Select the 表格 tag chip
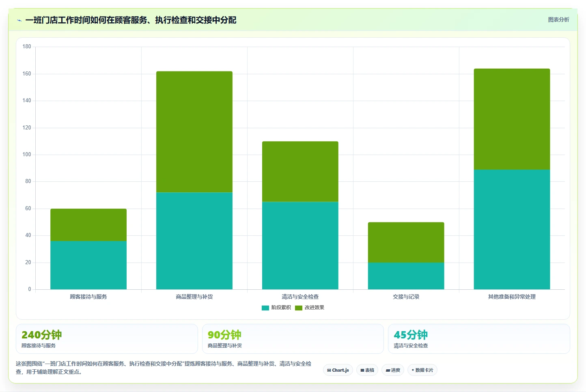 coord(367,370)
